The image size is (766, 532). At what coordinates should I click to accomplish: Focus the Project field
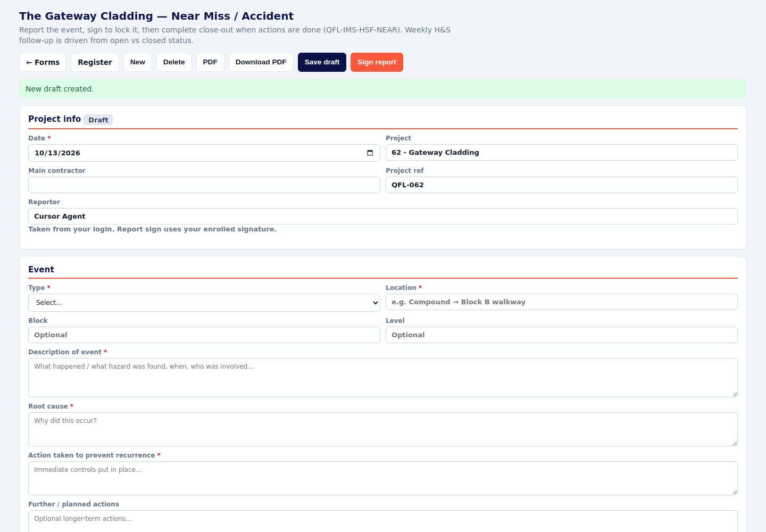point(562,152)
